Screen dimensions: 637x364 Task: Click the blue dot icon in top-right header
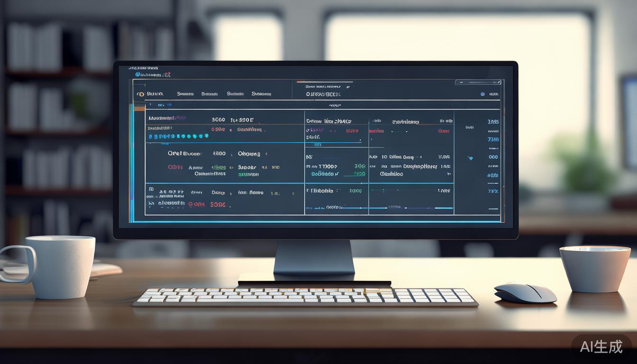tap(482, 94)
